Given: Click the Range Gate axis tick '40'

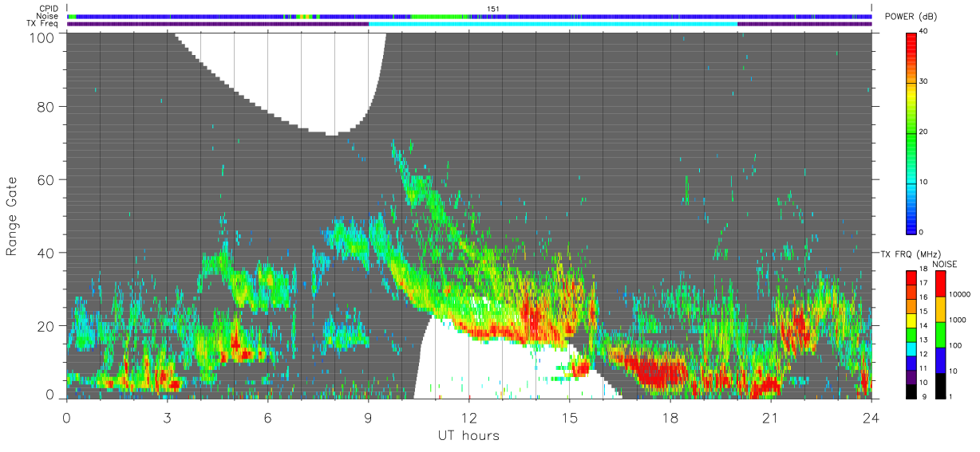Looking at the screenshot, I should tap(46, 253).
